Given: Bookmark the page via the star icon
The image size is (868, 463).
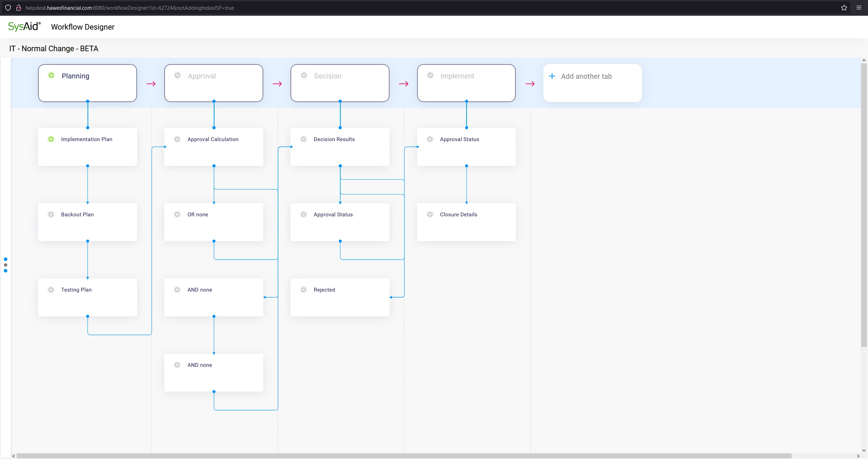Looking at the screenshot, I should tap(844, 8).
